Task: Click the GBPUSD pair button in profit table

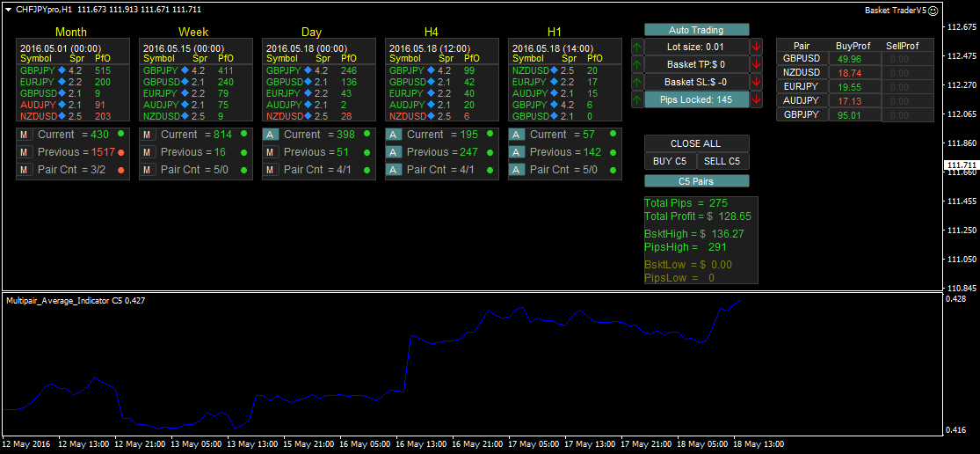Action: point(802,59)
